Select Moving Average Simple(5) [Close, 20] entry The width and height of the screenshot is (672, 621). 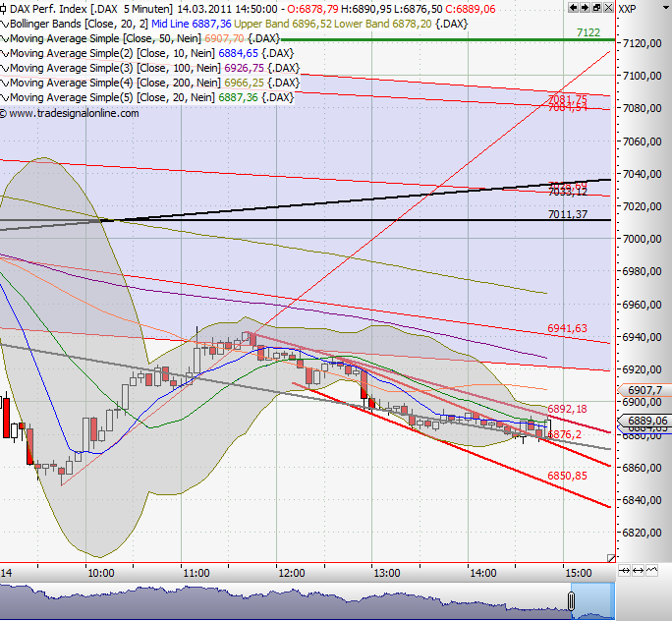pyautogui.click(x=112, y=97)
